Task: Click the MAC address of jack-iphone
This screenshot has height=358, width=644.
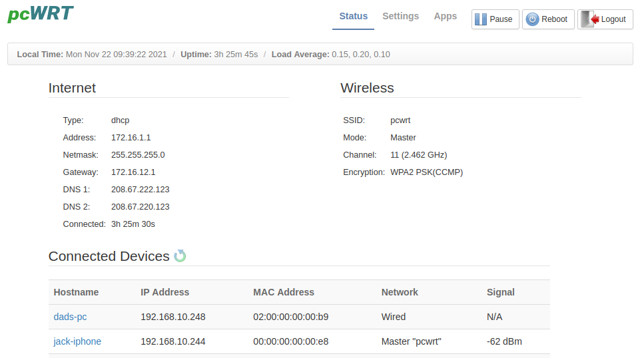Action: [290, 341]
